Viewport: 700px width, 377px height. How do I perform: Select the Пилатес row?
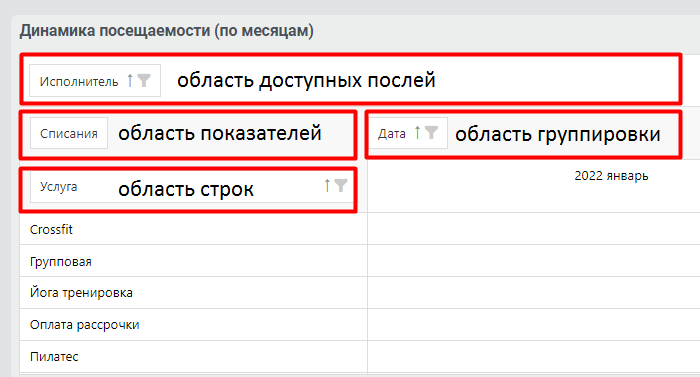click(x=193, y=356)
